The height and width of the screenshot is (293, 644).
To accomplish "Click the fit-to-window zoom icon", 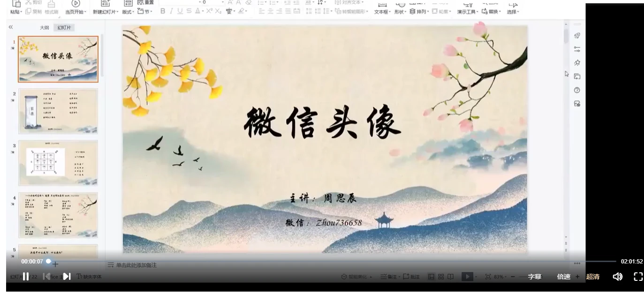I will click(488, 277).
